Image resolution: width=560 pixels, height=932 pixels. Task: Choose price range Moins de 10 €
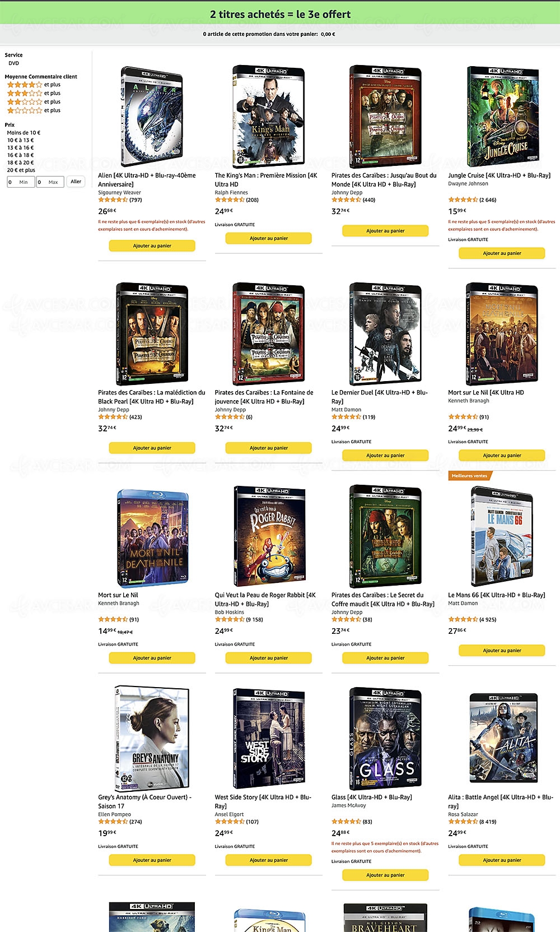(x=24, y=133)
